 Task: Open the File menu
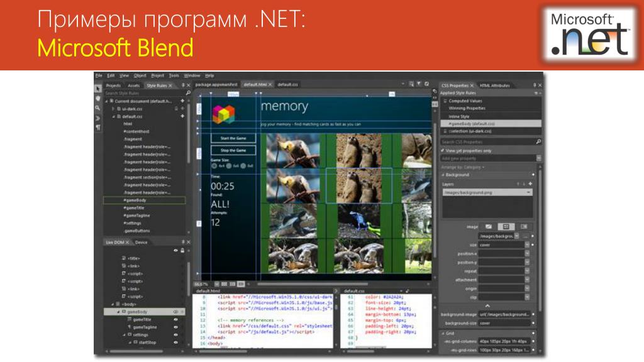click(x=99, y=75)
